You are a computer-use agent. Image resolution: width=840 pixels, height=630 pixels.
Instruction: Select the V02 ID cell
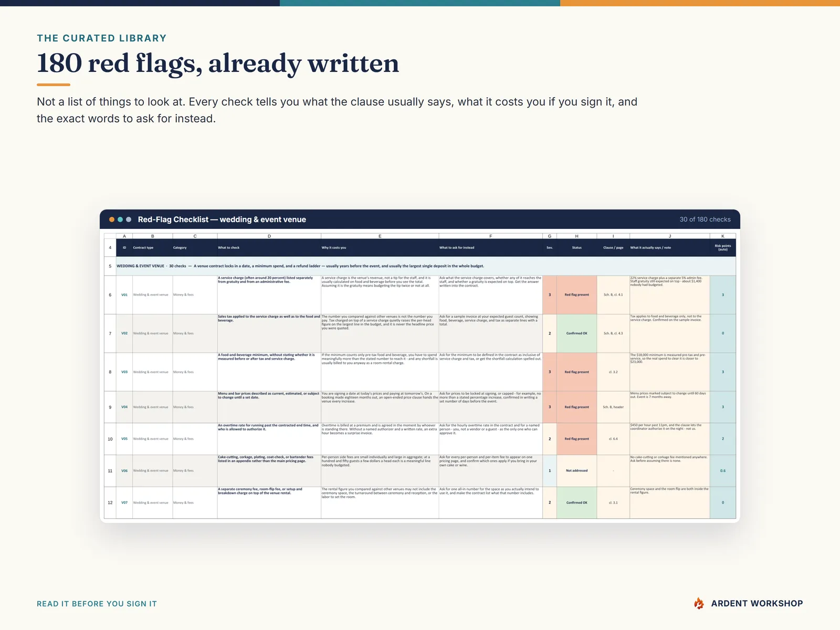point(124,333)
